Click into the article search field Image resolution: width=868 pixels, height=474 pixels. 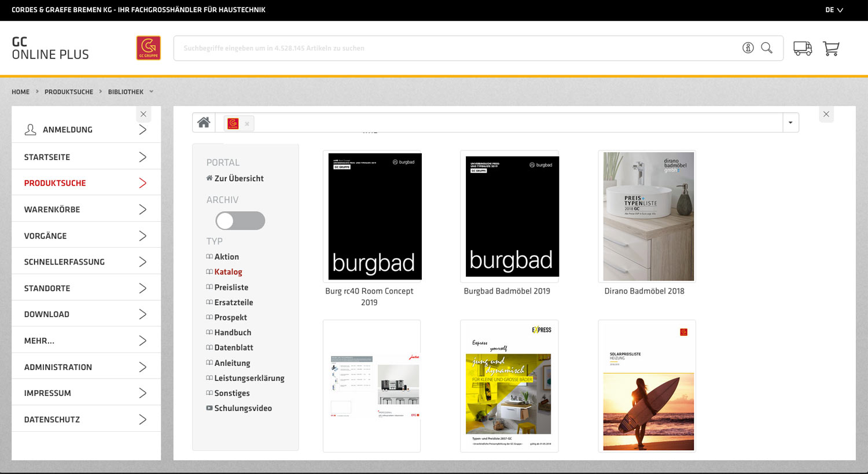click(x=451, y=48)
